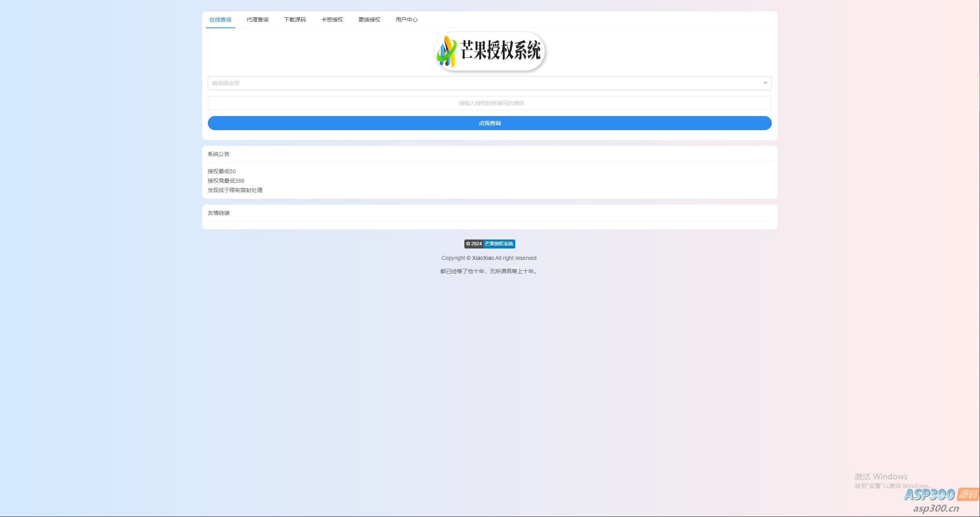Screen dimensions: 980x517
Task: Open the 更换授权 tab
Action: point(369,20)
